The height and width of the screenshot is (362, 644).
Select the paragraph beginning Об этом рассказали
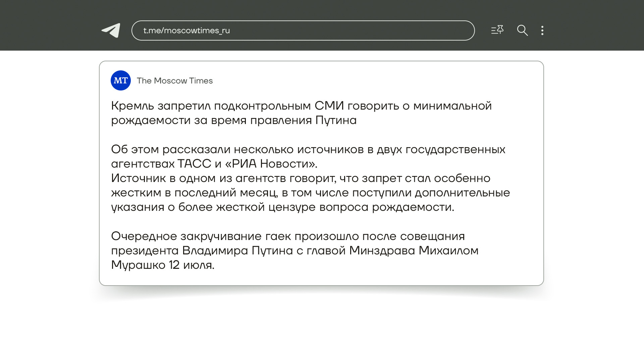308,149
